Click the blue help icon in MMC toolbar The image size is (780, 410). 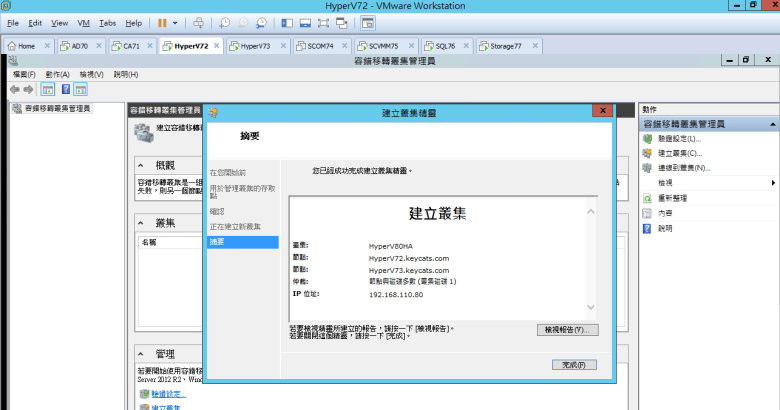click(66, 89)
